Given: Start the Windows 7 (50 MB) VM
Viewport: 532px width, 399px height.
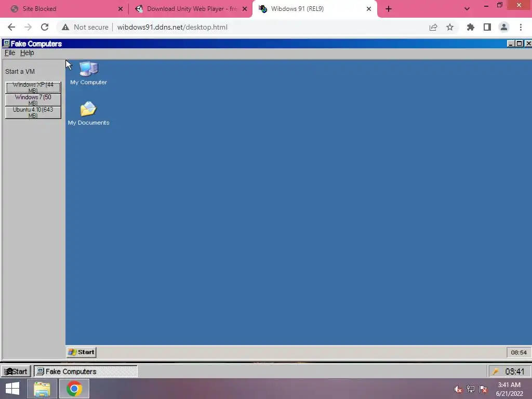Looking at the screenshot, I should [33, 100].
